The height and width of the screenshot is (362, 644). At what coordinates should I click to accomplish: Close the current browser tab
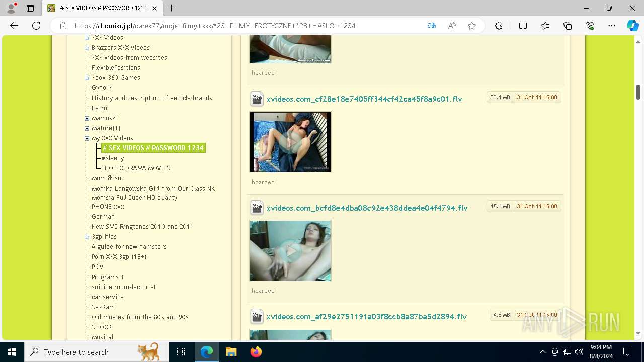click(155, 8)
